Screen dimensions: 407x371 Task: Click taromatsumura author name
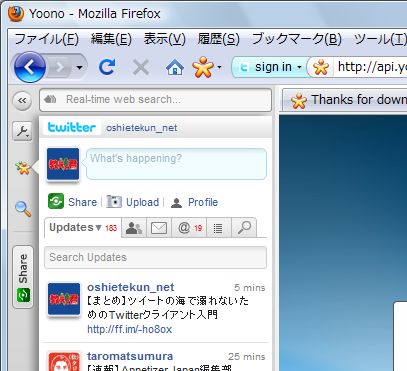pos(130,356)
